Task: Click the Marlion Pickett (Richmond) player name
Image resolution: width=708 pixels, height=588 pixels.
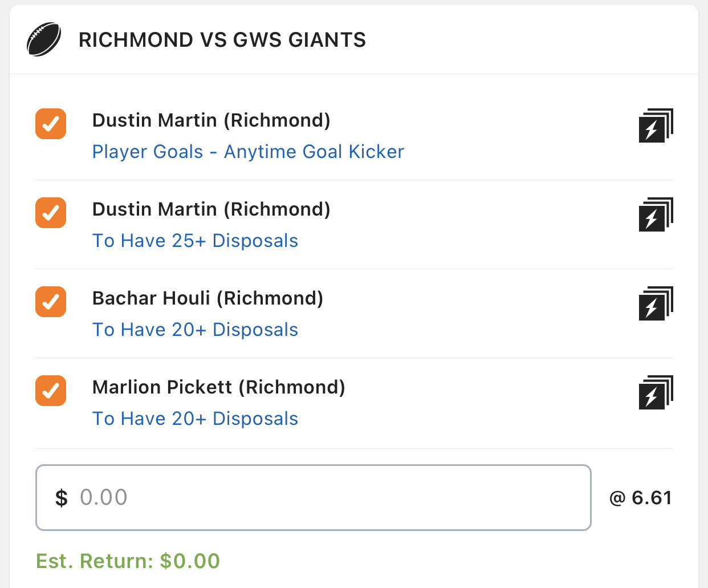Action: [218, 387]
